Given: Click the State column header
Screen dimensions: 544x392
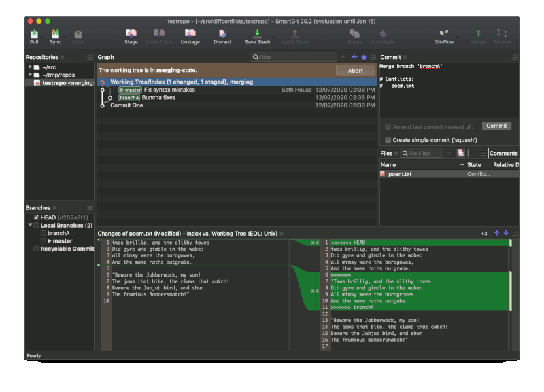Looking at the screenshot, I should coord(474,165).
